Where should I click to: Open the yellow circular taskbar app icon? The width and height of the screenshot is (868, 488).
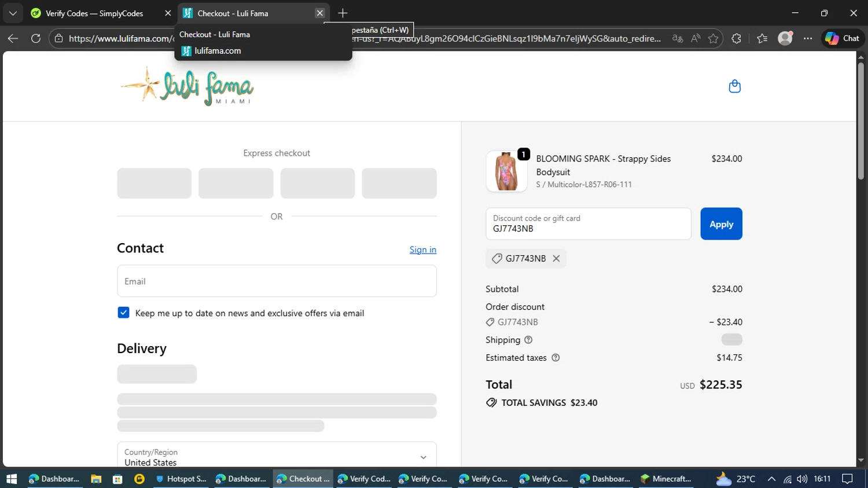(x=139, y=479)
